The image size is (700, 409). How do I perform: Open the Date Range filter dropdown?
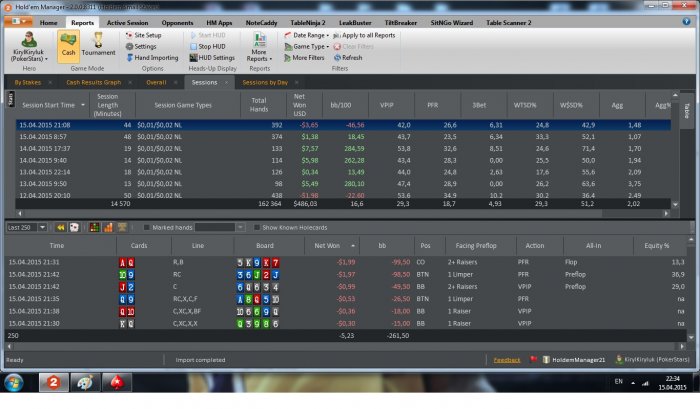[x=307, y=35]
